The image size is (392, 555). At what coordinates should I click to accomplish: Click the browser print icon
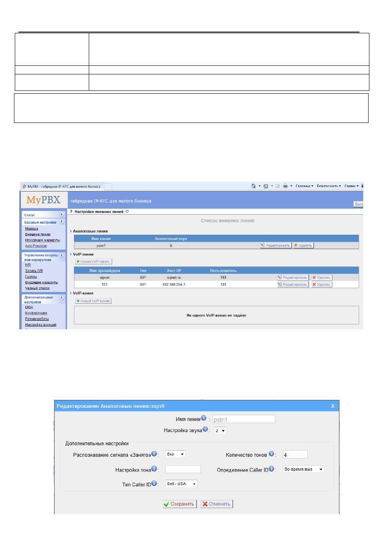pos(285,186)
